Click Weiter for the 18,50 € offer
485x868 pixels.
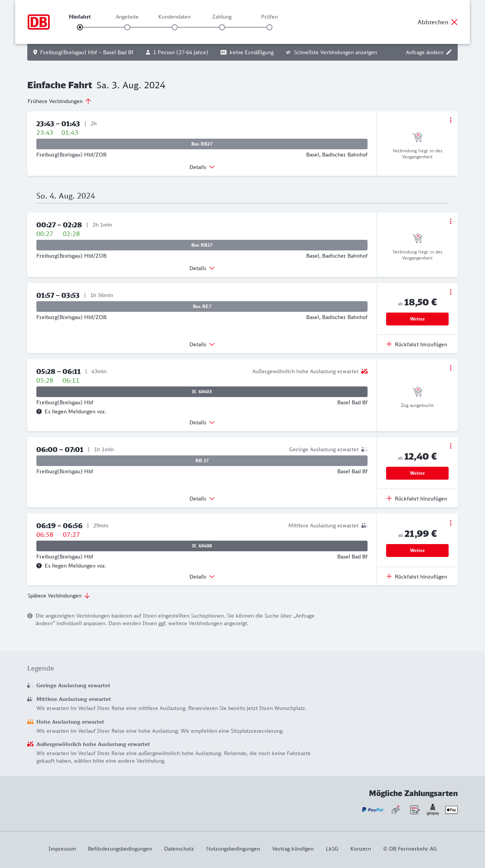(417, 319)
